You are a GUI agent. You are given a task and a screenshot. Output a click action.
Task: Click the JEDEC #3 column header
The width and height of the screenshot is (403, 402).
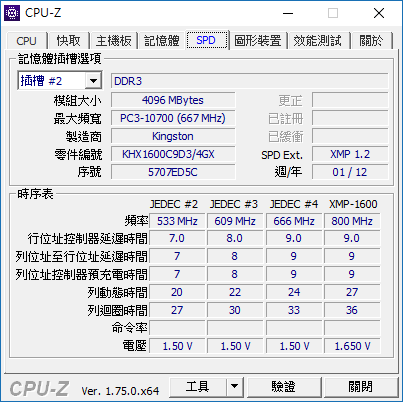[234, 204]
